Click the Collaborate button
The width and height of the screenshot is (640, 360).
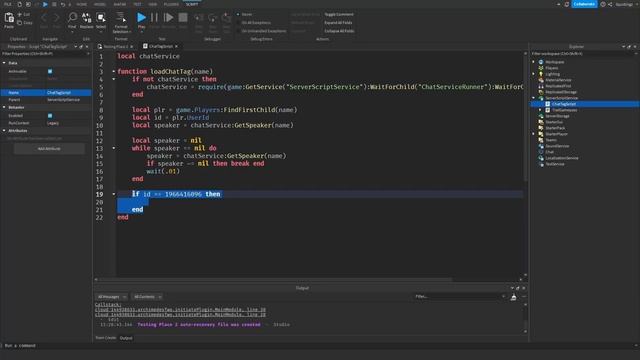tap(584, 4)
